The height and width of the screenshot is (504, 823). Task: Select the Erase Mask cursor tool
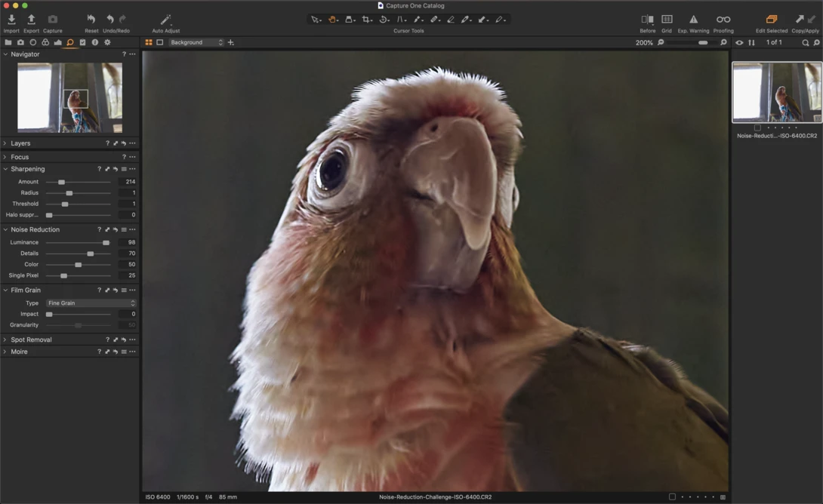pos(450,20)
